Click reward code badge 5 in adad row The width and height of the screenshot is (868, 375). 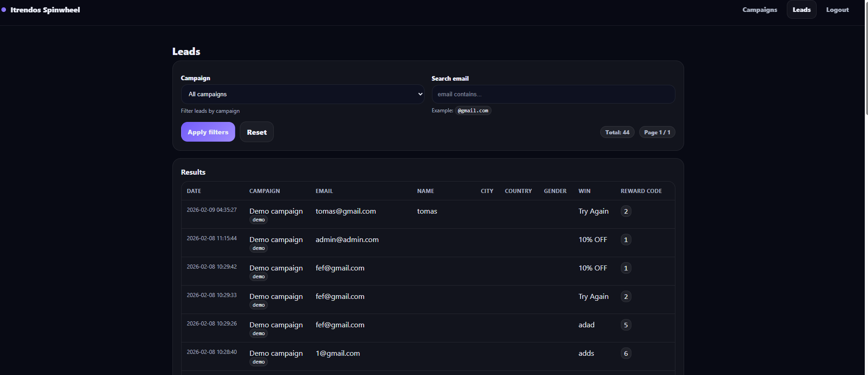(625, 325)
